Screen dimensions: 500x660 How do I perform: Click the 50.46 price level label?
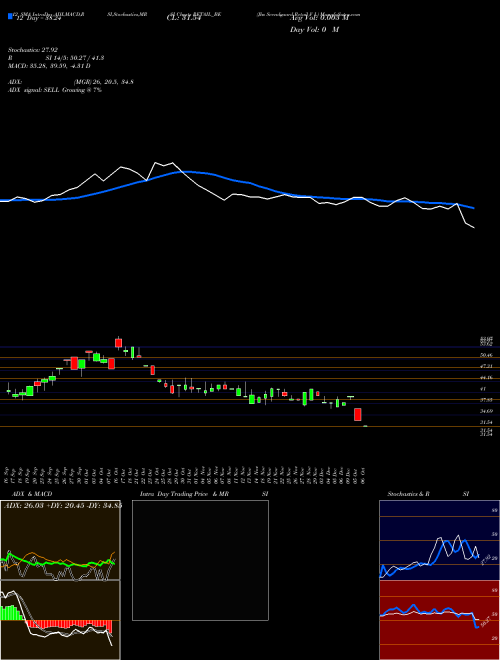point(486,356)
